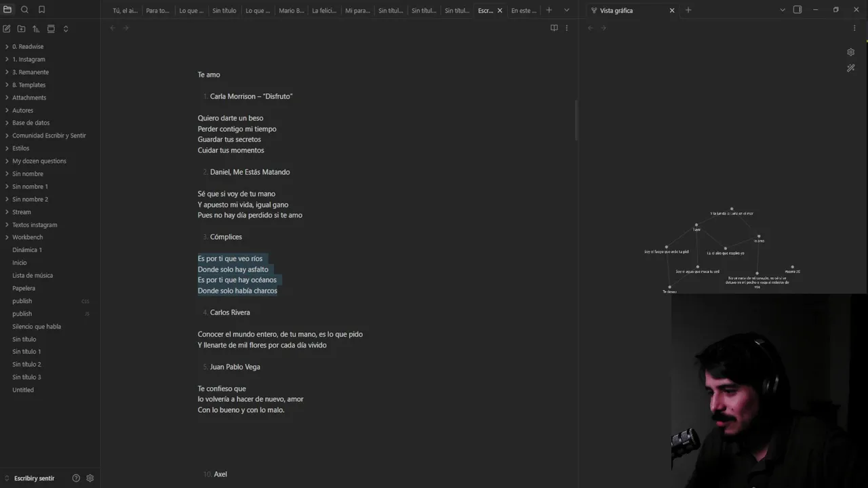Navigate back in the note pane

click(x=113, y=28)
